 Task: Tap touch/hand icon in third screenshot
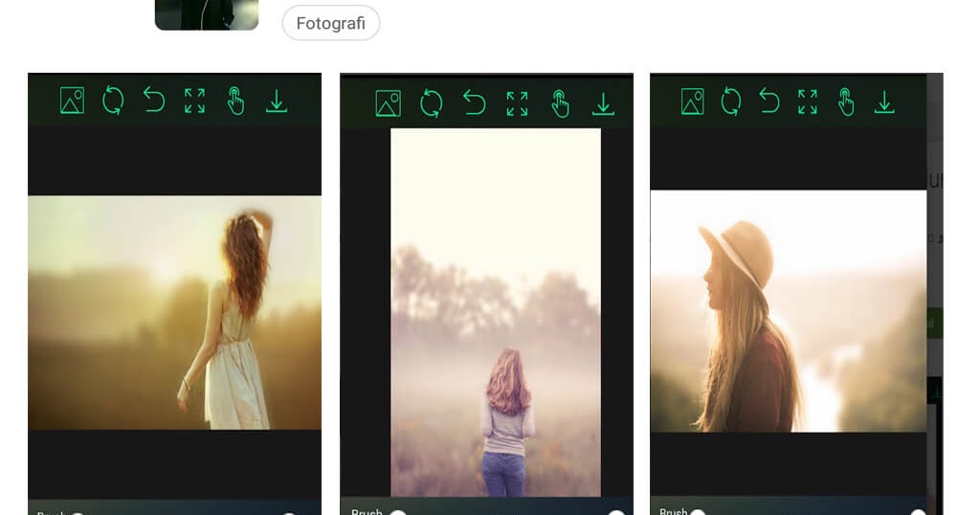846,101
